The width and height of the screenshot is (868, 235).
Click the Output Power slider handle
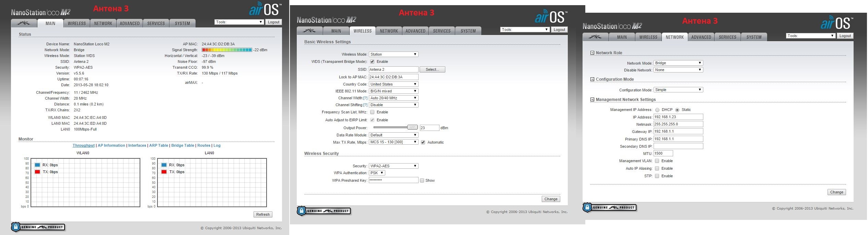[412, 127]
